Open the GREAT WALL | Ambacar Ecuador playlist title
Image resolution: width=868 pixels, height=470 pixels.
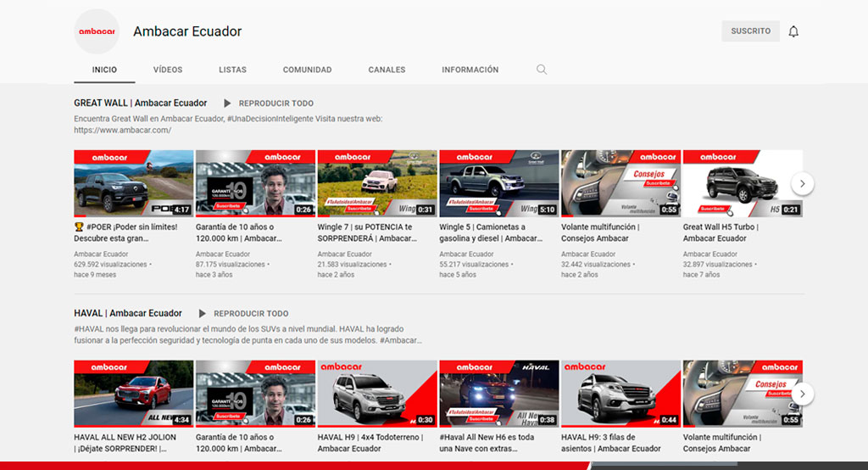point(141,104)
